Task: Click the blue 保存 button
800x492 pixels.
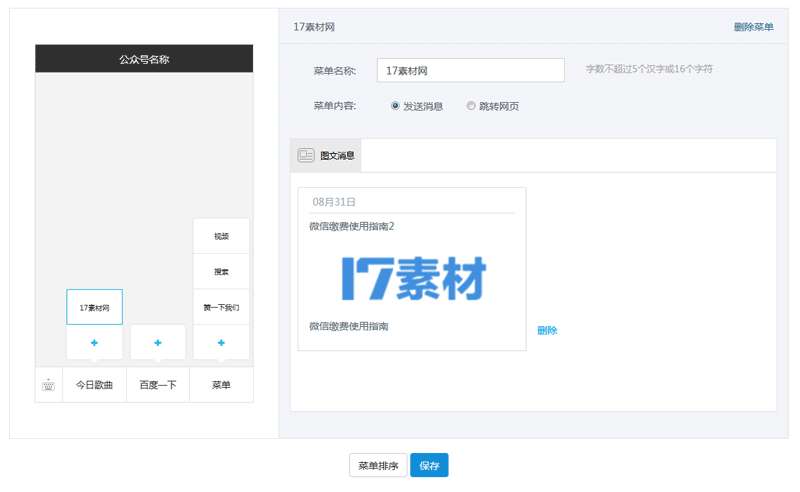Action: pyautogui.click(x=429, y=466)
